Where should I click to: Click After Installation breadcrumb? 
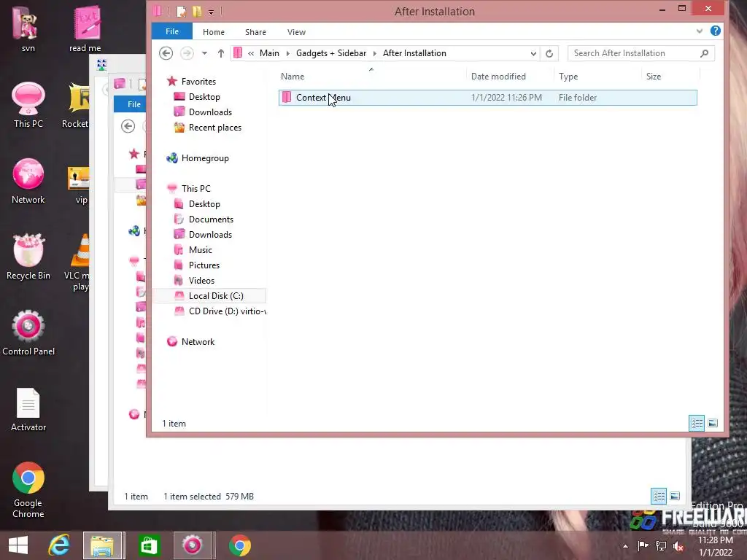pos(414,53)
